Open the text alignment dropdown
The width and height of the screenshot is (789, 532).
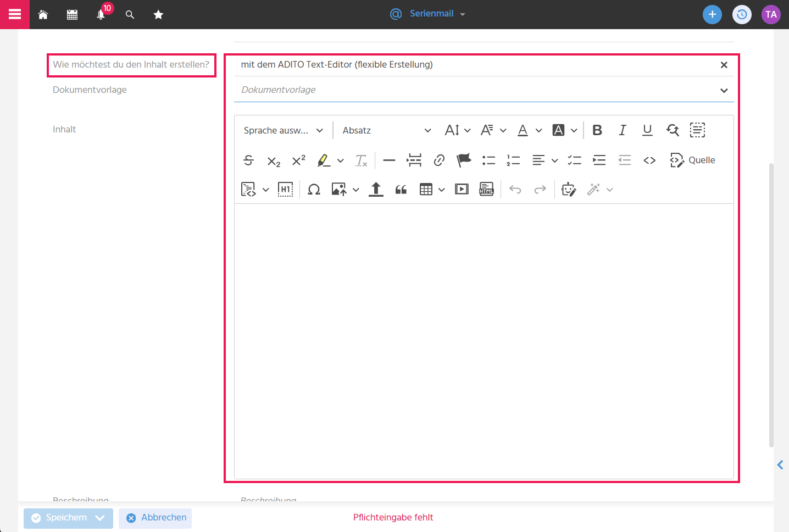point(545,160)
